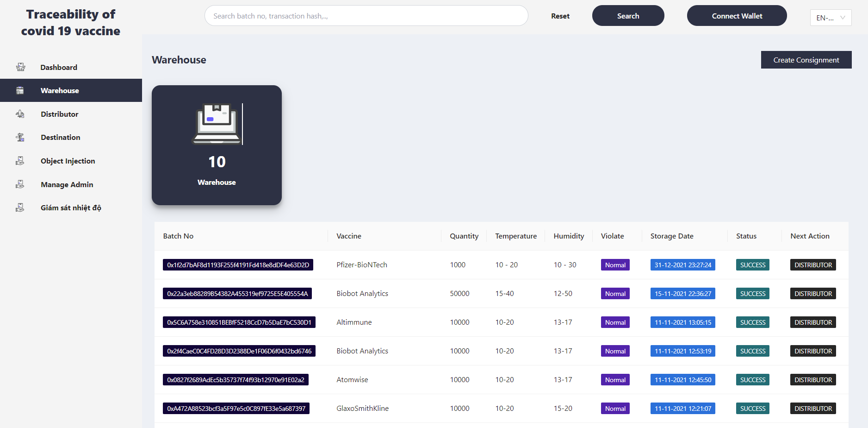Open batch 0x1f2d7bAF8d1193F255f4191Fd418e8dDF4e63D2D
Image resolution: width=868 pixels, height=428 pixels.
[x=238, y=265]
